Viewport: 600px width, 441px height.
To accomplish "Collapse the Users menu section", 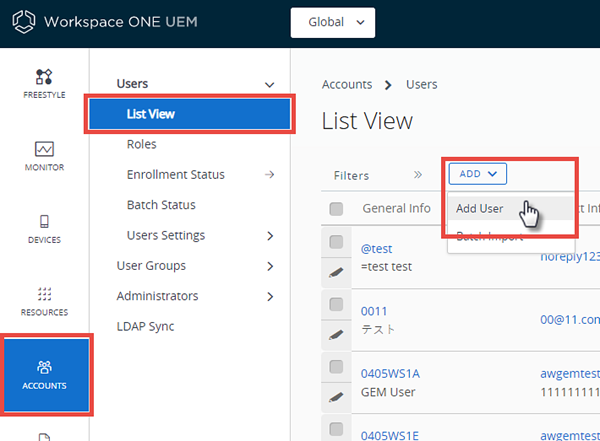I will (270, 85).
